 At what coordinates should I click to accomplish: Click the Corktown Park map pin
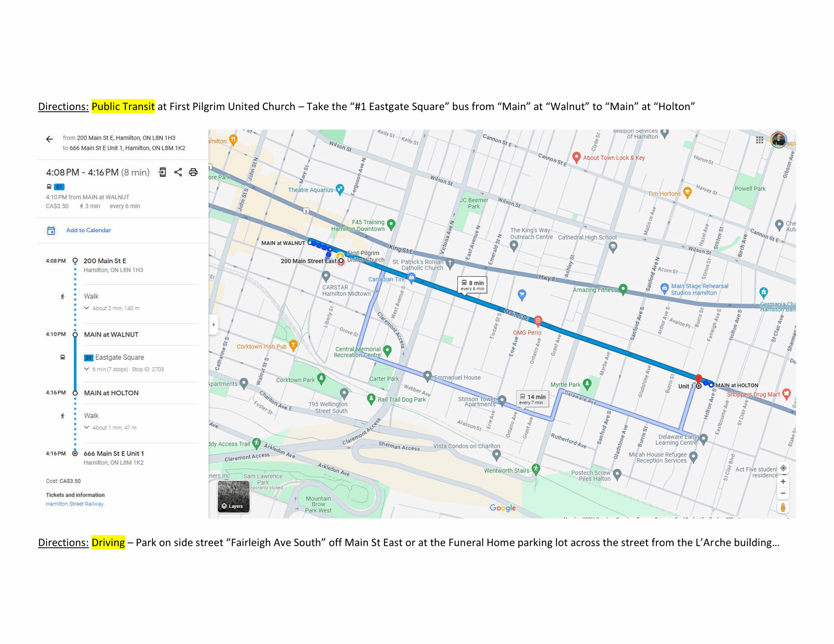click(322, 379)
